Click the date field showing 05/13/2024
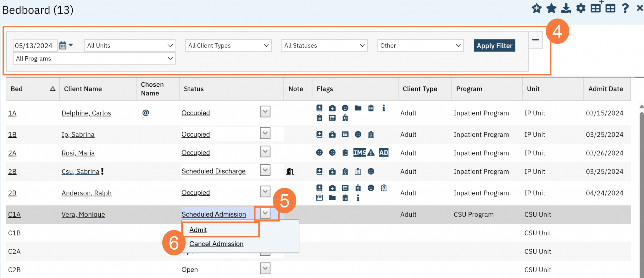 35,46
